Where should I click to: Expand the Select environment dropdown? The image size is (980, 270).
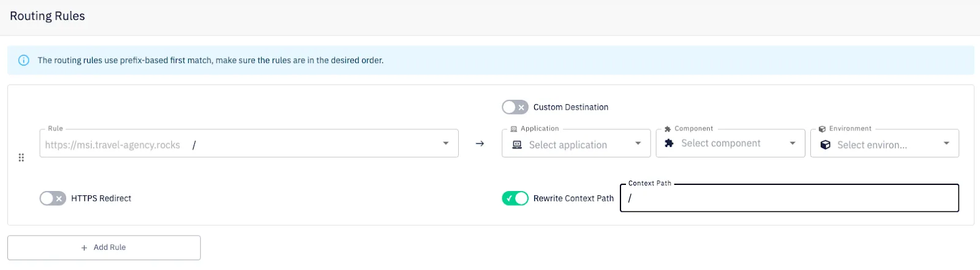pos(884,144)
